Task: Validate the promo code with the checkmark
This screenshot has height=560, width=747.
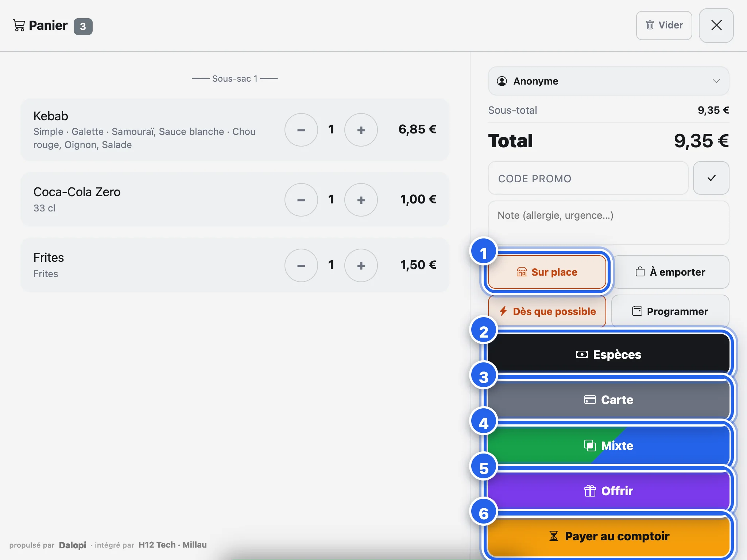Action: pyautogui.click(x=711, y=178)
